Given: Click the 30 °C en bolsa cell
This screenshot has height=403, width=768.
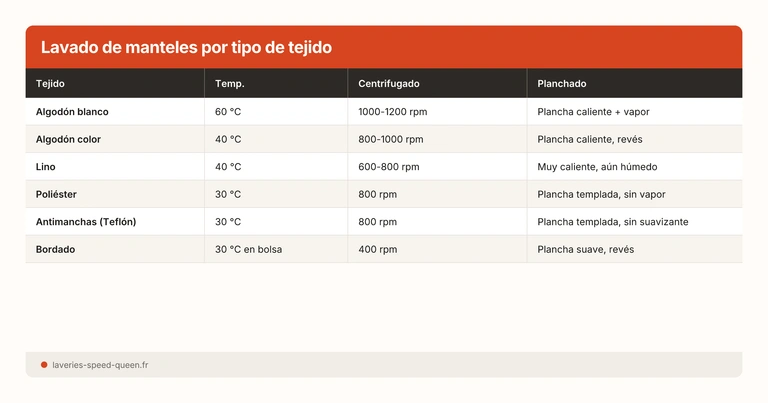Looking at the screenshot, I should (248, 249).
